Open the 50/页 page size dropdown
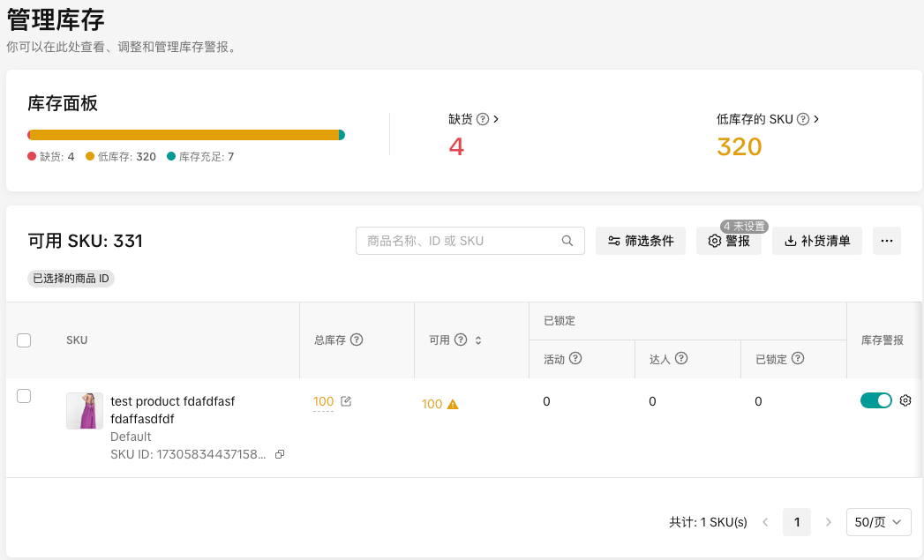The height and width of the screenshot is (560, 924). pos(878,522)
